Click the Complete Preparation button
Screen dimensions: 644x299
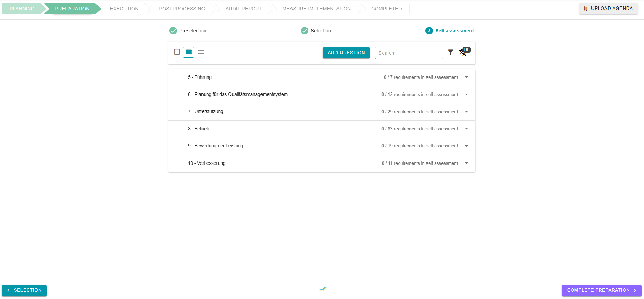[601, 290]
